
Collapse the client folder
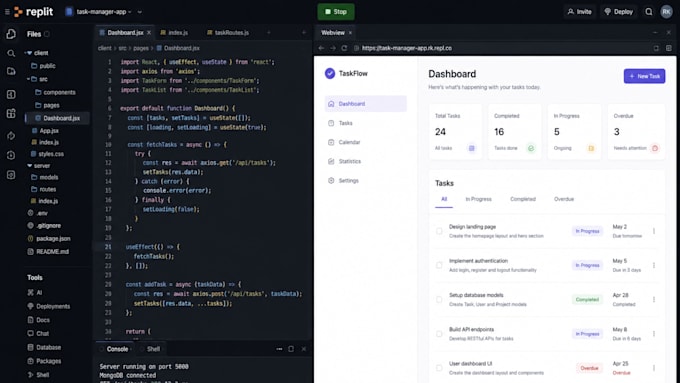tap(29, 53)
